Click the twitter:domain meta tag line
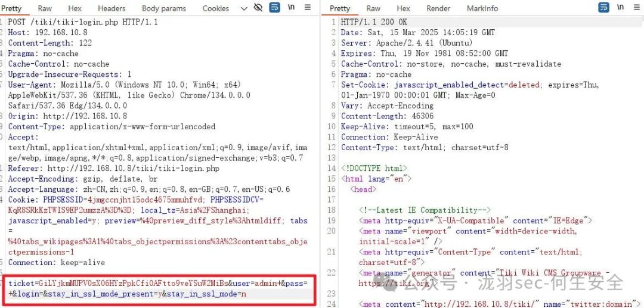 499,304
